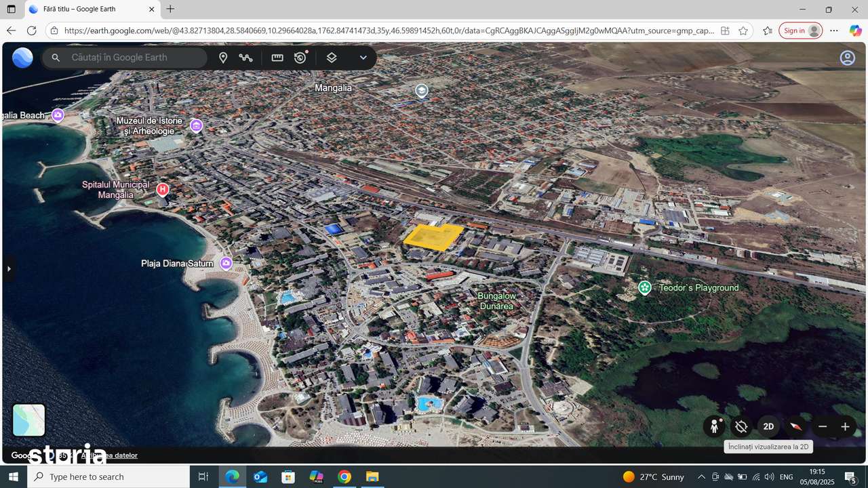Click the school marker near Mangalia

click(422, 91)
